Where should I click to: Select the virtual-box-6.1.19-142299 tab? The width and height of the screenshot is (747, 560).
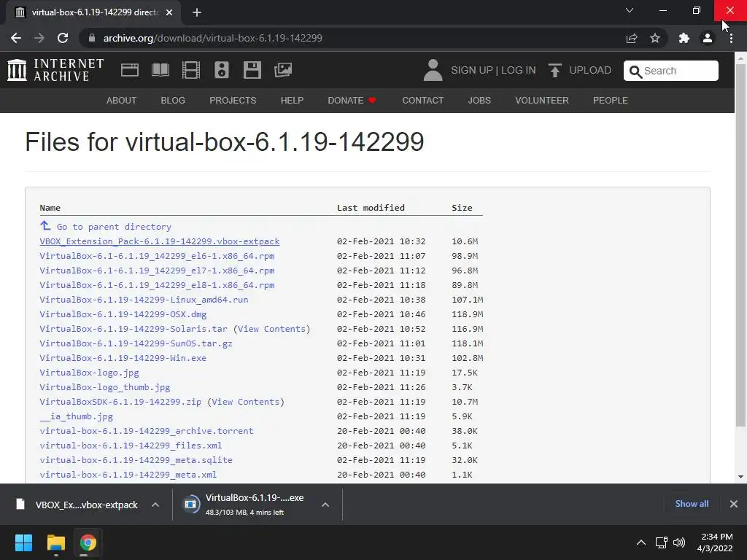coord(93,12)
